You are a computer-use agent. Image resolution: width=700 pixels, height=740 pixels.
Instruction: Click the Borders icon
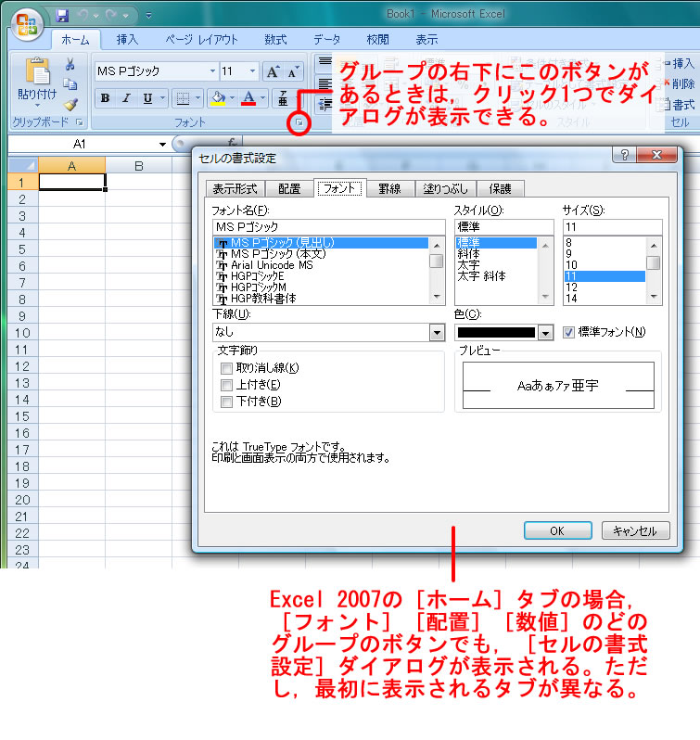coord(183,97)
